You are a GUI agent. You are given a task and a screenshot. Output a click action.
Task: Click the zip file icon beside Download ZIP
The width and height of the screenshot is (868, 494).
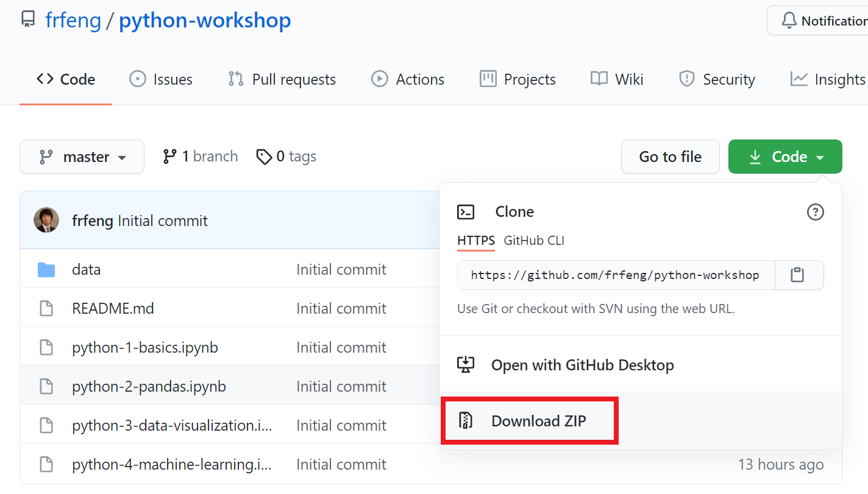tap(466, 421)
